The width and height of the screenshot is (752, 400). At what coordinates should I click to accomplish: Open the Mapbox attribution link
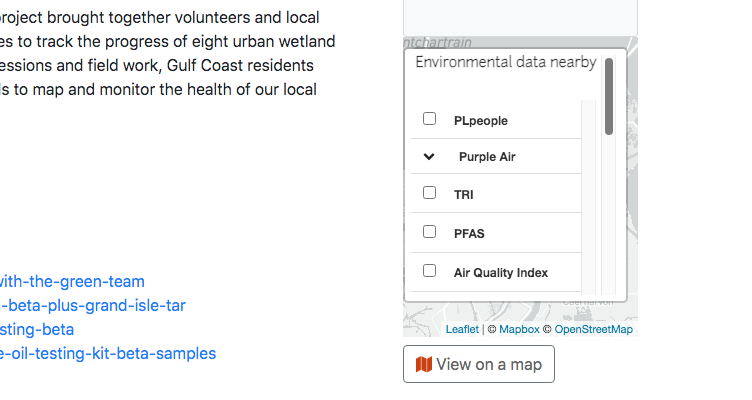[519, 329]
